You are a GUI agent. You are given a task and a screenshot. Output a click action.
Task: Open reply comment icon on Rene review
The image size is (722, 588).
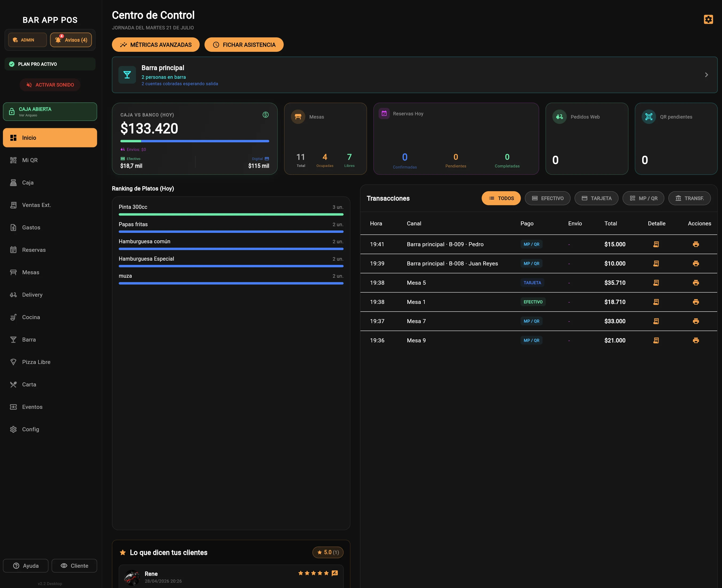click(335, 573)
